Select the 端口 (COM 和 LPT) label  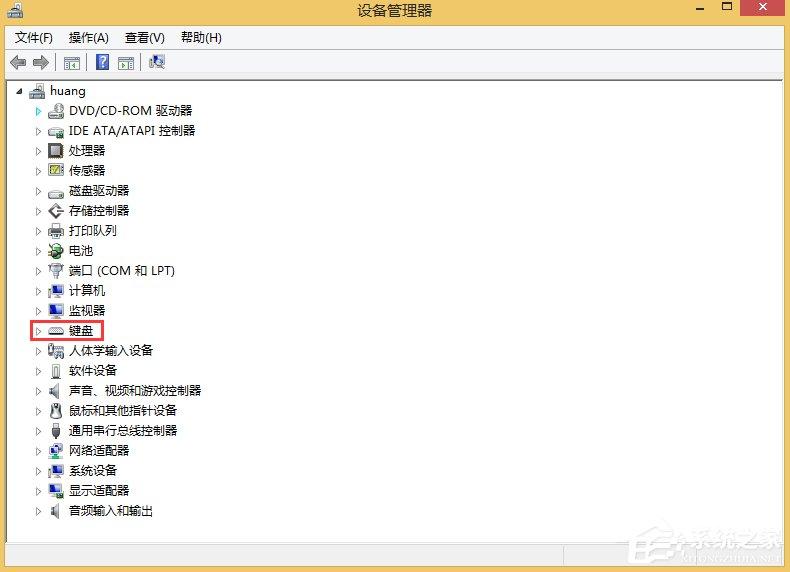[x=122, y=271]
